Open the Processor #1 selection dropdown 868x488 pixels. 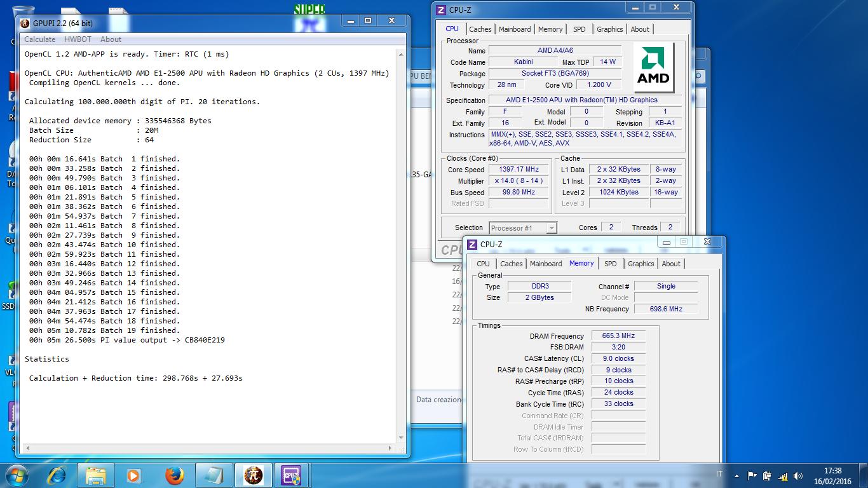point(523,227)
